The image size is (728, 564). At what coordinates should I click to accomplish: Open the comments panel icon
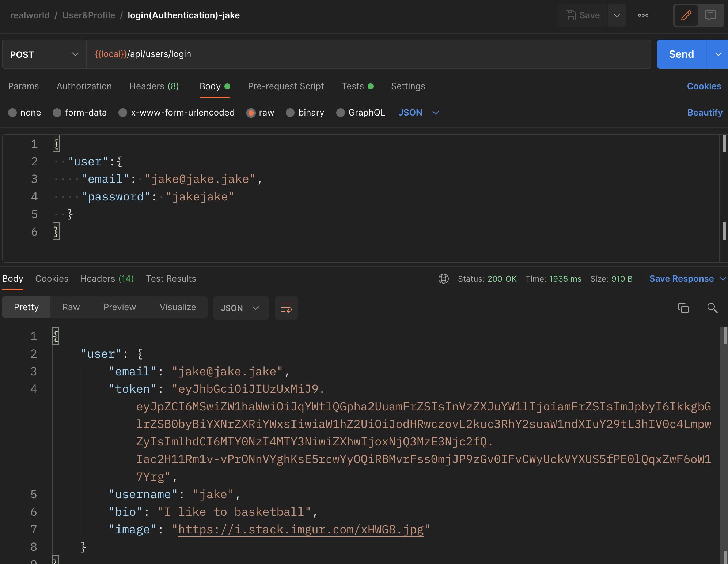point(710,15)
